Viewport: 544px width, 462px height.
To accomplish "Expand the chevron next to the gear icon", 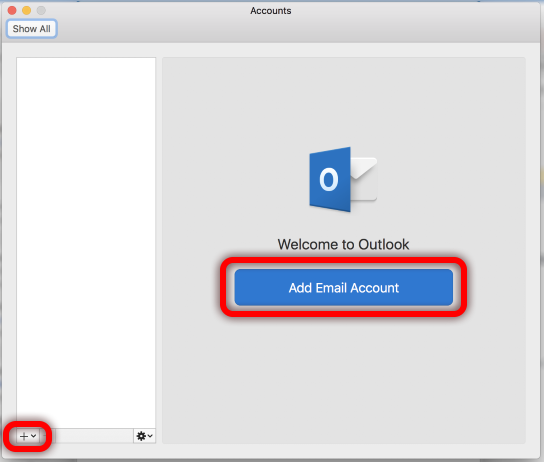I will coord(150,436).
